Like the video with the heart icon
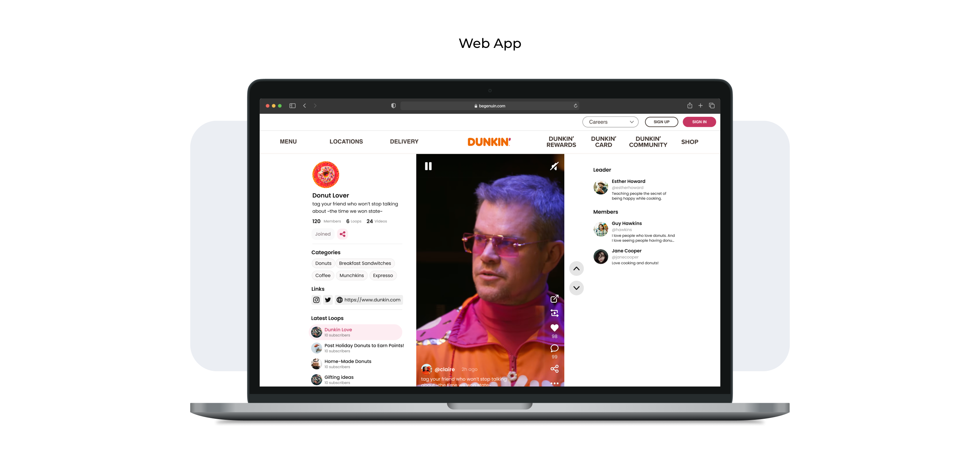Image resolution: width=980 pixels, height=471 pixels. point(554,328)
